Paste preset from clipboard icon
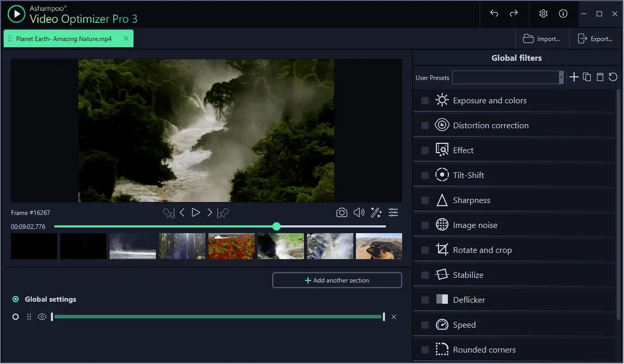Screen dimensions: 624x364 point(600,77)
